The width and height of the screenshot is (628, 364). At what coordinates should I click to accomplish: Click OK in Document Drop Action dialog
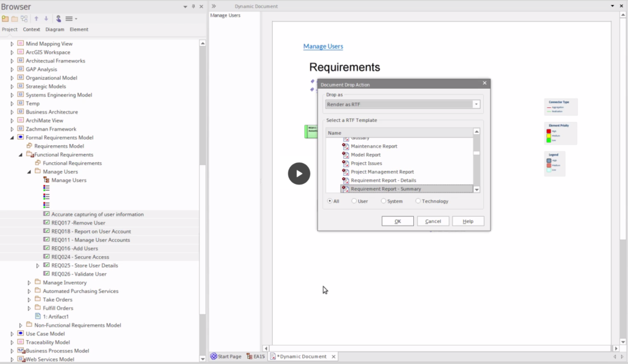[x=397, y=221]
